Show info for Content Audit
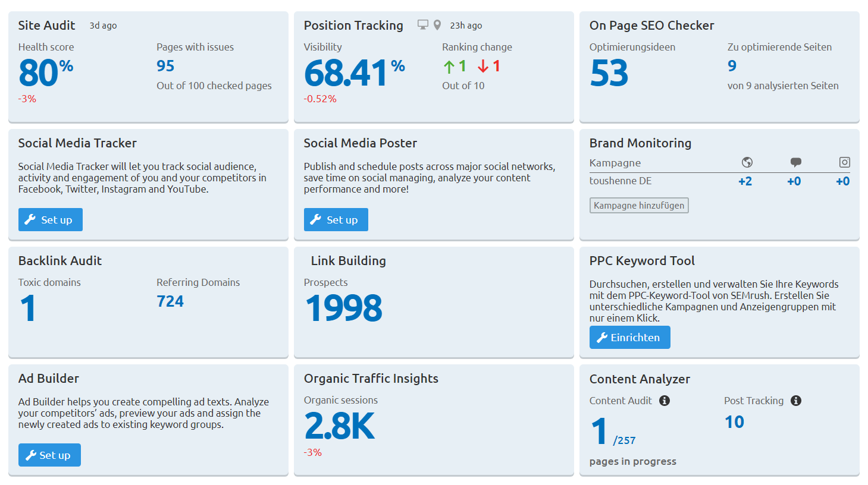The height and width of the screenshot is (485, 868). click(x=665, y=401)
